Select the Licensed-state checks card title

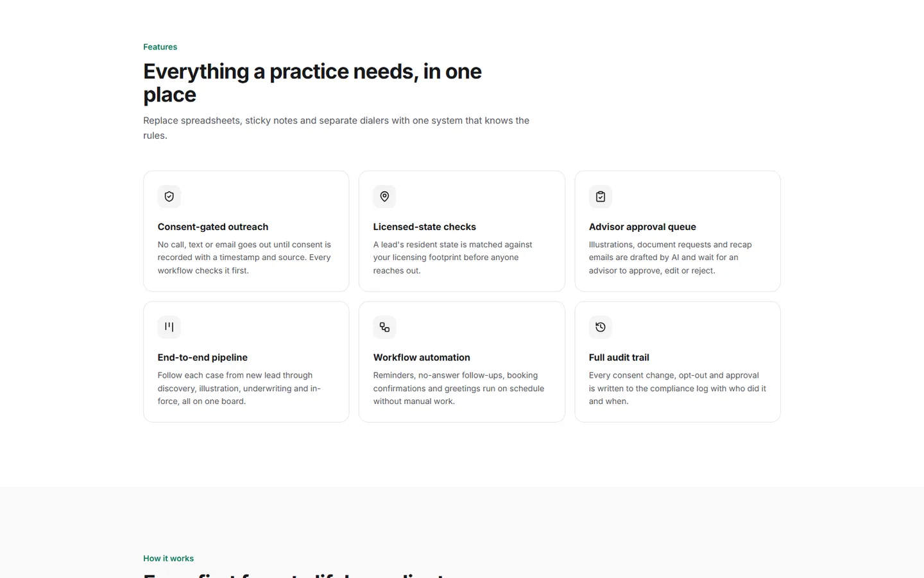425,227
